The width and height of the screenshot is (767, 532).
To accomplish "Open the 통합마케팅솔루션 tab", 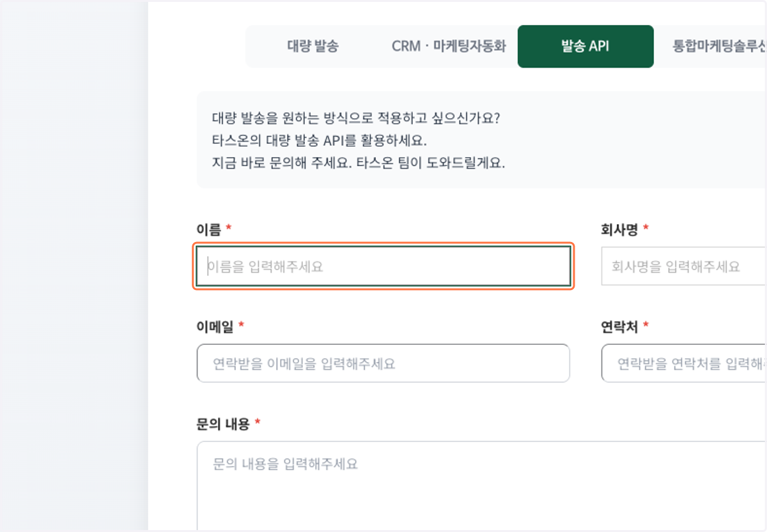I will (718, 47).
